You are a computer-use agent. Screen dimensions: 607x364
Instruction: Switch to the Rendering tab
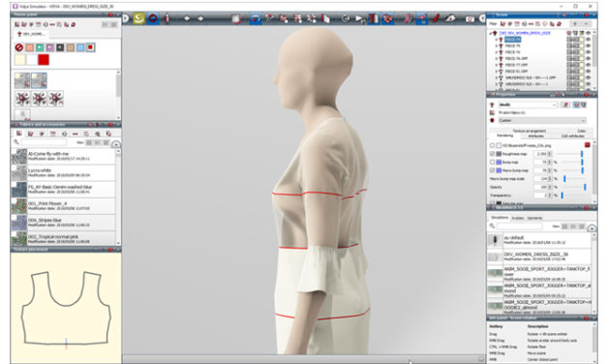coord(504,136)
